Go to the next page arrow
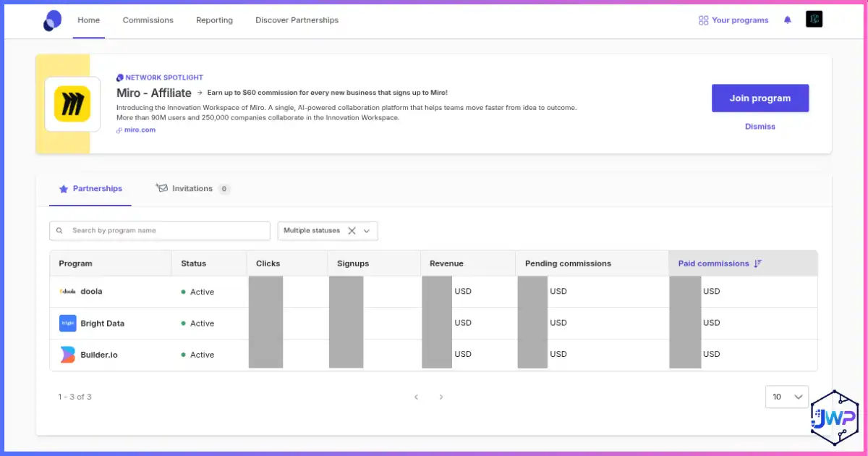The height and width of the screenshot is (456, 868). tap(441, 397)
